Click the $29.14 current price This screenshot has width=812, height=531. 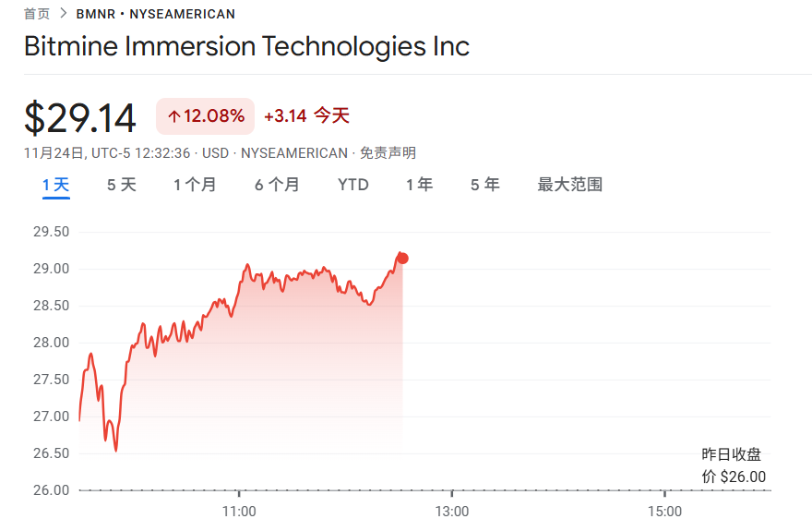pyautogui.click(x=80, y=118)
